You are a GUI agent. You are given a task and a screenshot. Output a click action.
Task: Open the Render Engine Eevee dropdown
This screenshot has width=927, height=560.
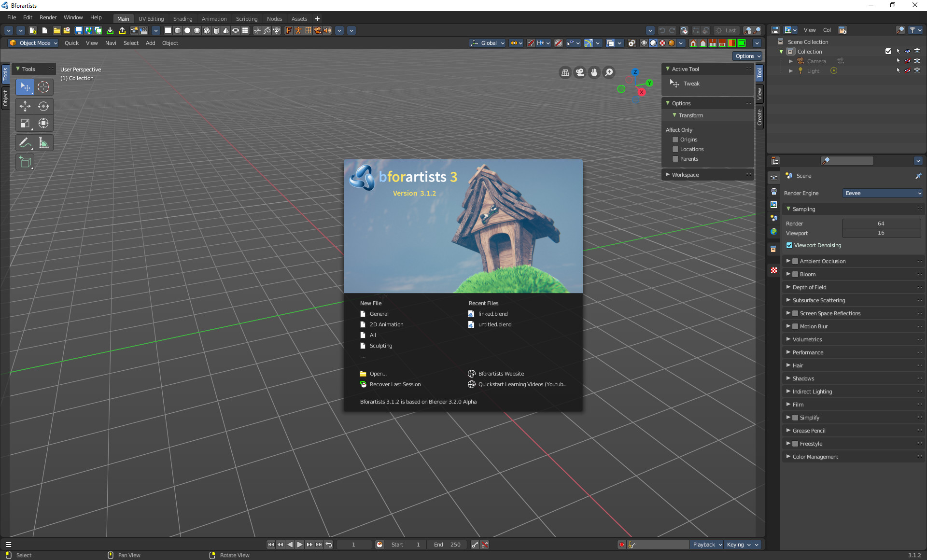tap(883, 193)
